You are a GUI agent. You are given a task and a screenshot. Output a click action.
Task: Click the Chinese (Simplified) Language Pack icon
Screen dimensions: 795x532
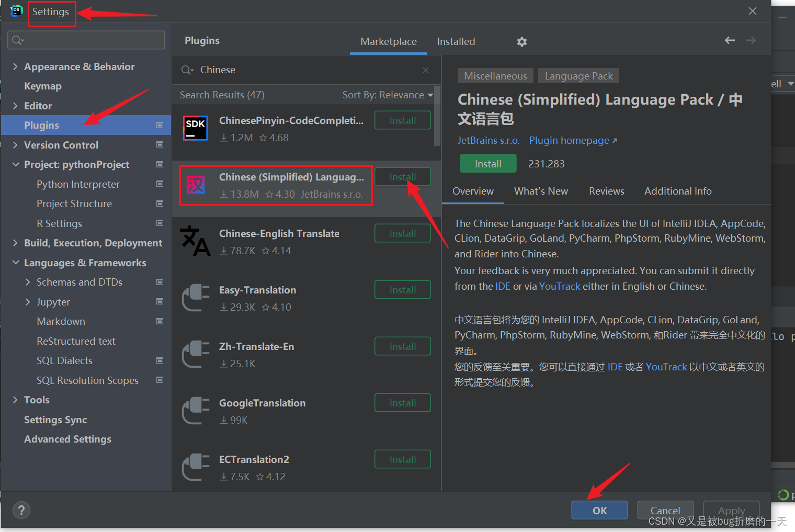coord(196,185)
